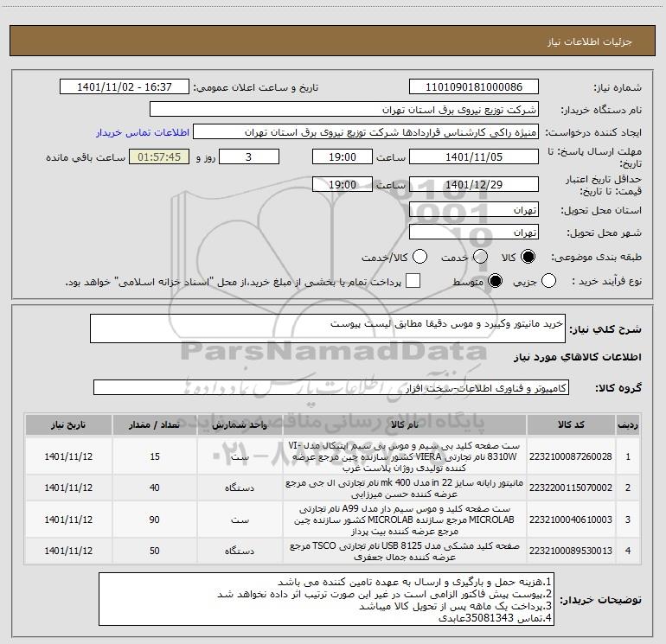Click product code 2232100089530013

point(571,551)
